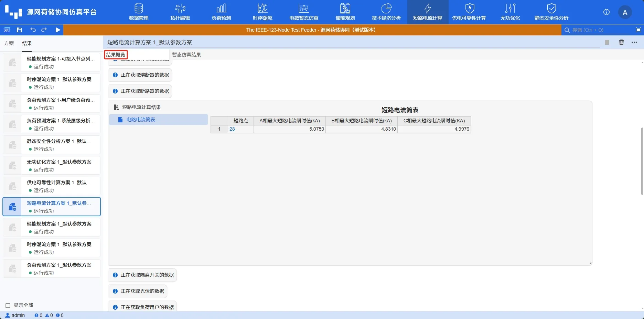Click the result panel resize handle

(590, 263)
